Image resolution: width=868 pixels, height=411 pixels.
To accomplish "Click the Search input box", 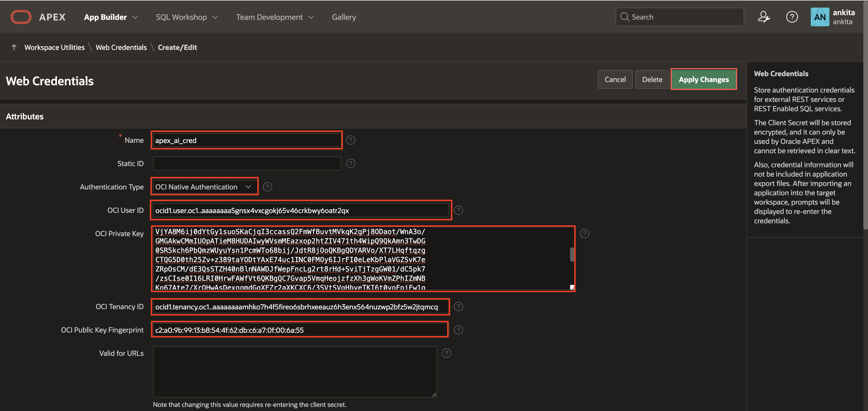I will point(679,17).
